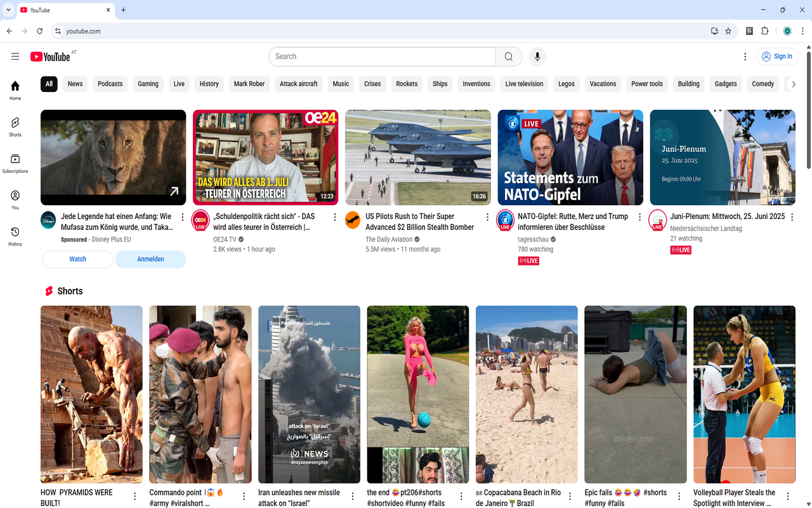Click The Daily Aviation channel avatar

pyautogui.click(x=353, y=220)
